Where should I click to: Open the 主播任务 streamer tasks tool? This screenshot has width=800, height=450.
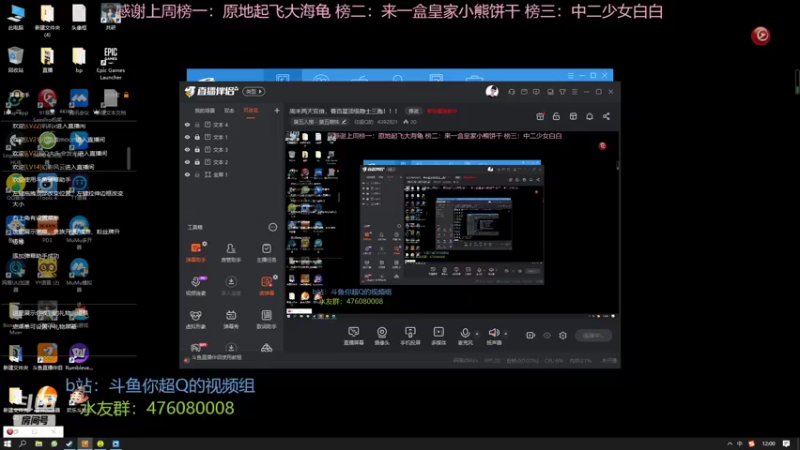tap(266, 253)
